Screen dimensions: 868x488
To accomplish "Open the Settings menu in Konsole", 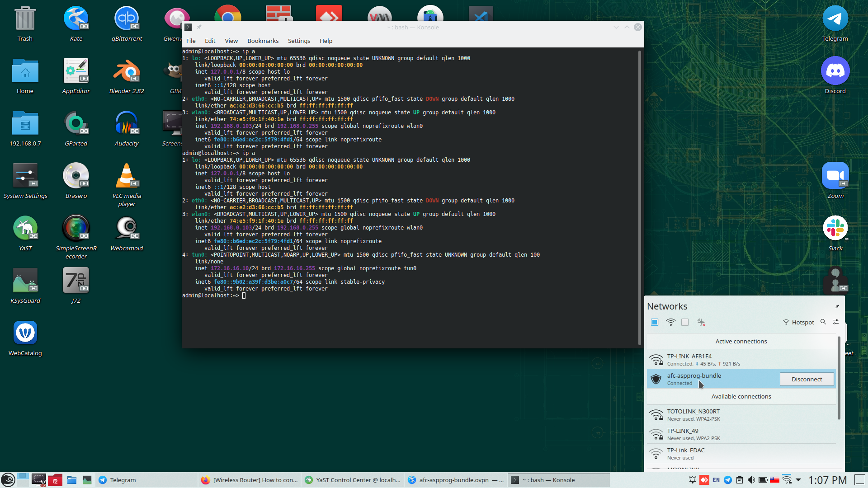I will click(299, 41).
